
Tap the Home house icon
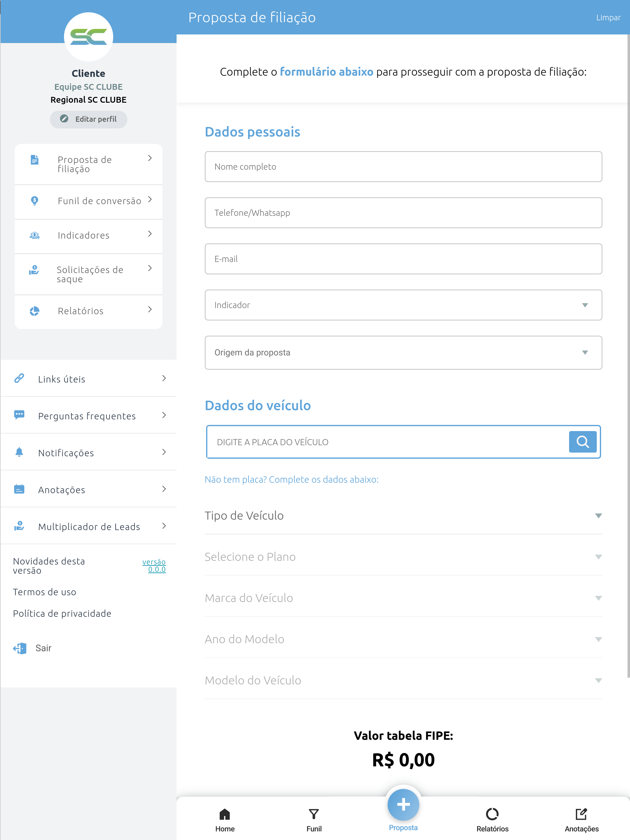[225, 814]
